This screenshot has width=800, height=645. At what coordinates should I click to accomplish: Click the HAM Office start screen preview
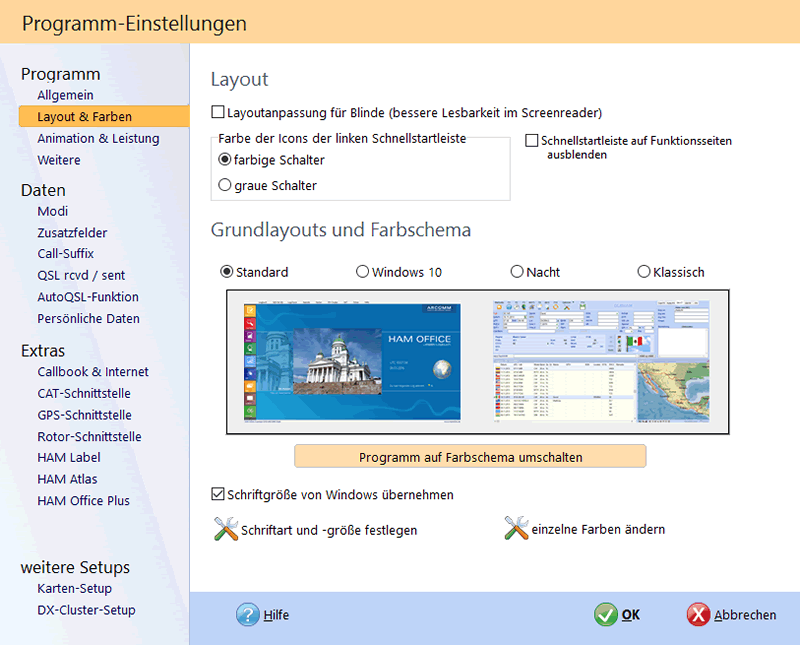(353, 361)
